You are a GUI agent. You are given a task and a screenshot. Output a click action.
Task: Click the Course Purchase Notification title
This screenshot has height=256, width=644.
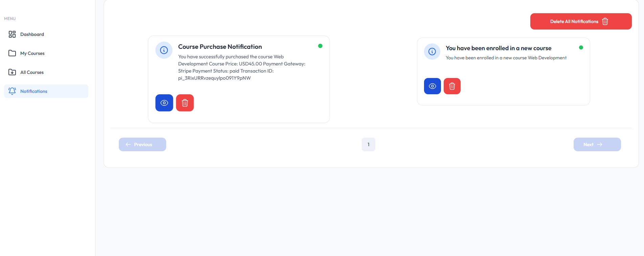click(220, 47)
